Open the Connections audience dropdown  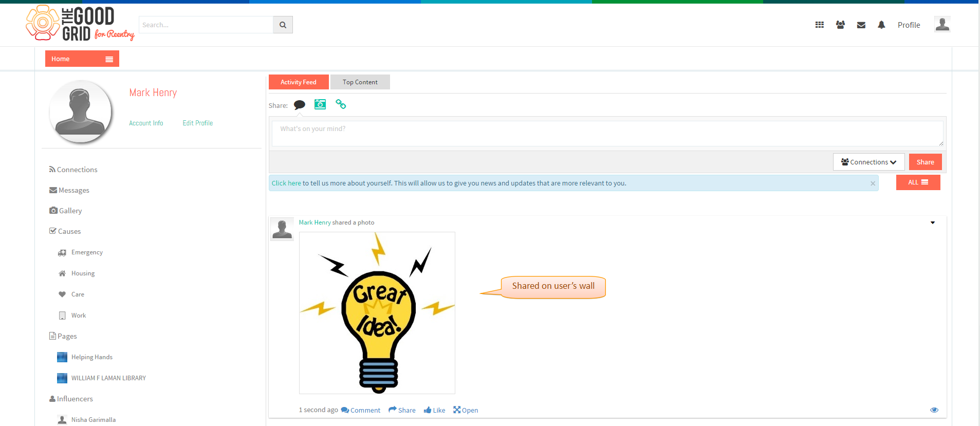point(868,162)
